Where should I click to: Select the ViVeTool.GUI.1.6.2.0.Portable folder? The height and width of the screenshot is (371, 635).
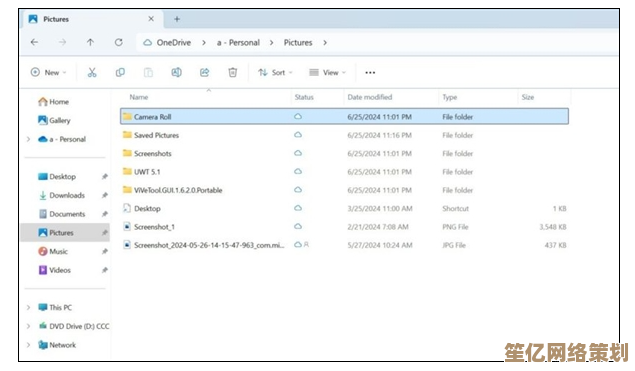178,190
